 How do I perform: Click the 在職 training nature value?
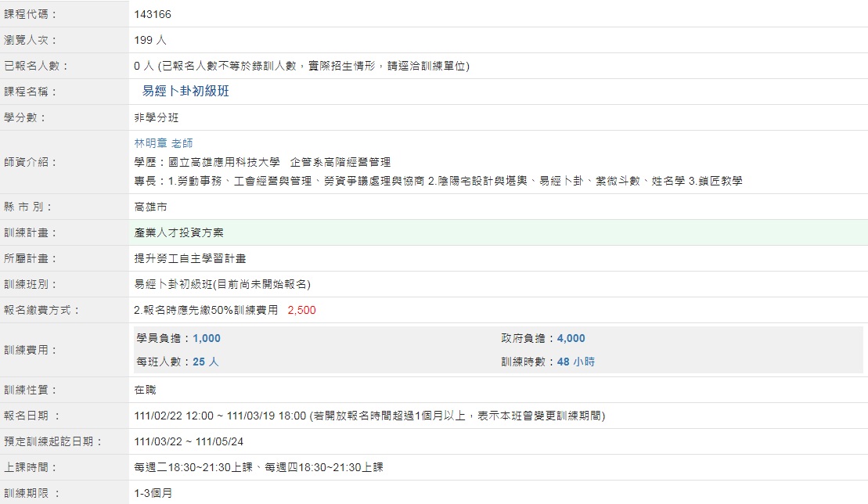(x=145, y=390)
